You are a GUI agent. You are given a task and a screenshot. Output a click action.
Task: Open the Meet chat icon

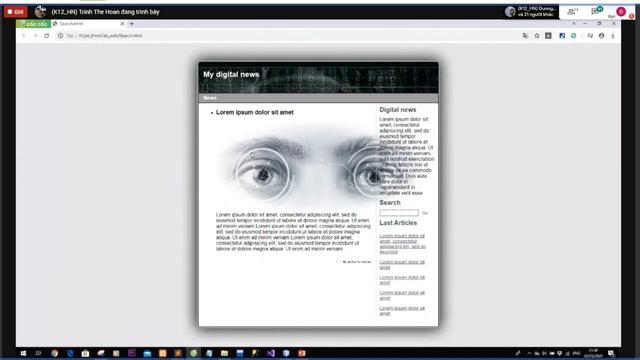pyautogui.click(x=596, y=11)
